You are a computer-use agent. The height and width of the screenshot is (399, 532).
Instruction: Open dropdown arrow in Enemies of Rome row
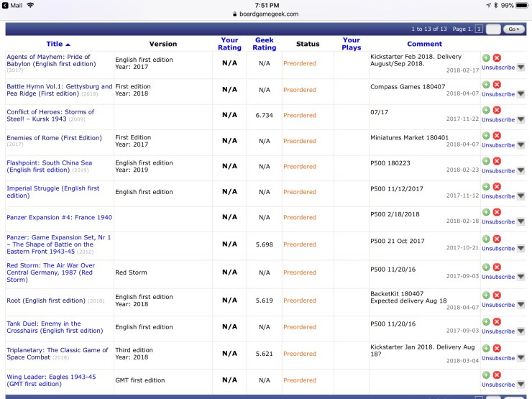tap(521, 145)
